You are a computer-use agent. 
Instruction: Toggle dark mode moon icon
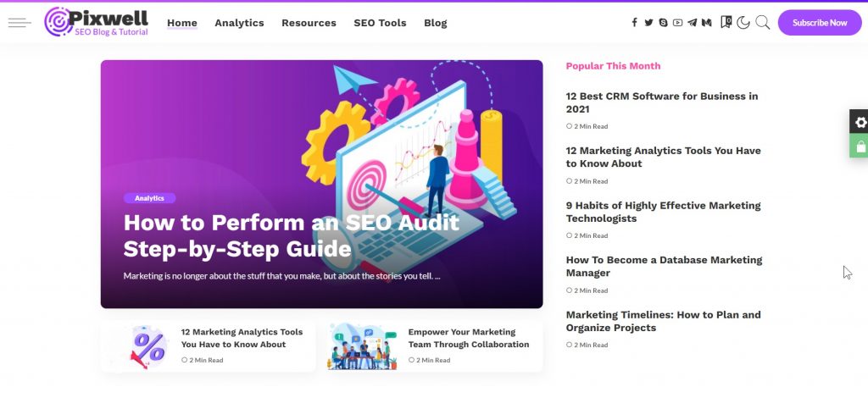[x=743, y=23]
